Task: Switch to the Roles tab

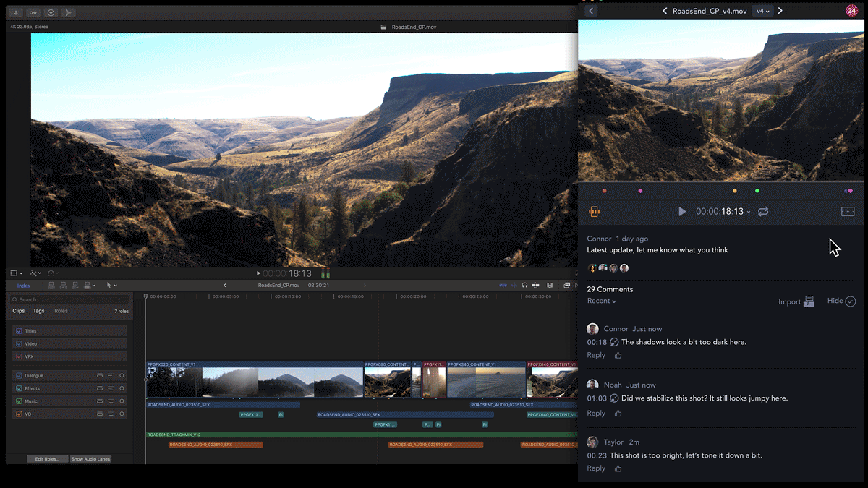Action: pos(61,311)
